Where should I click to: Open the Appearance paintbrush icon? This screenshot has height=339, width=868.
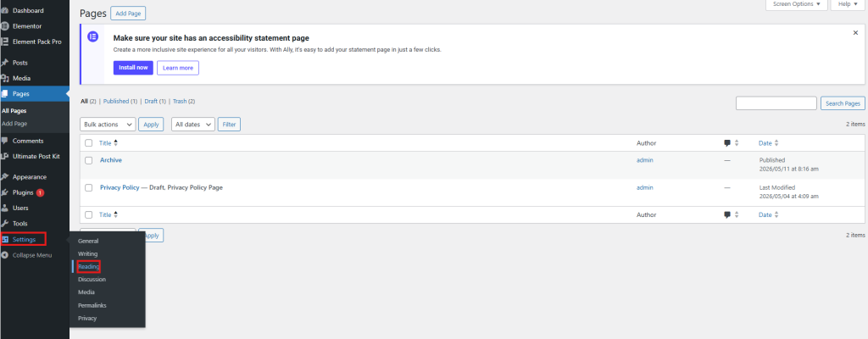coord(5,177)
